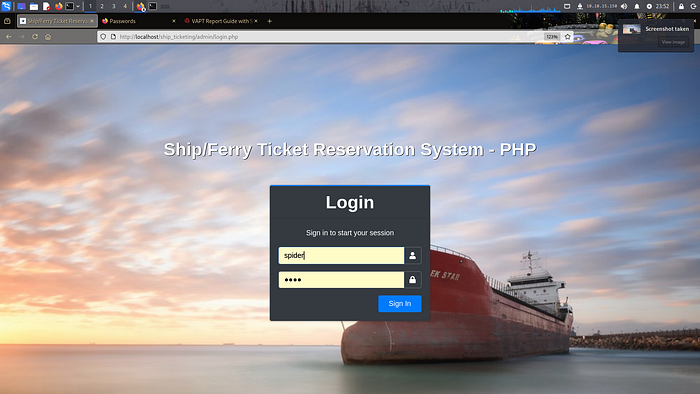Lock the screen with the padlock icon

click(681, 6)
